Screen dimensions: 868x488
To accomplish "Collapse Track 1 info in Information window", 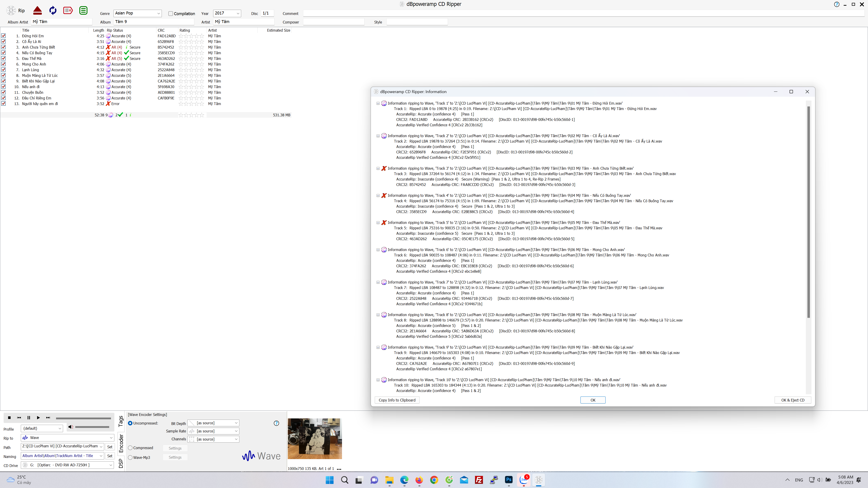I will 378,103.
